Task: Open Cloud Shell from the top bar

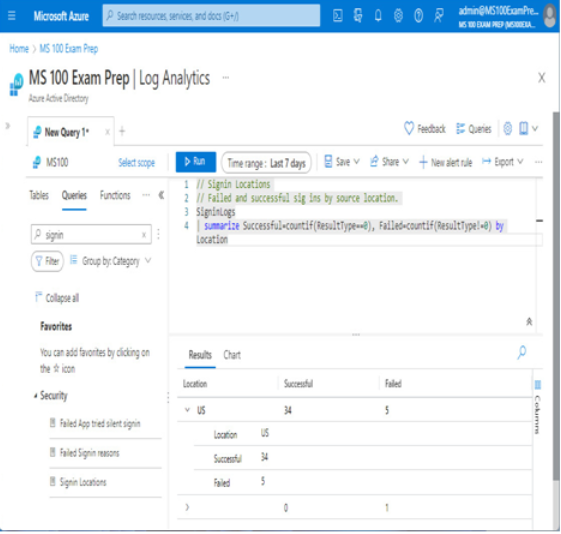Action: pos(337,16)
